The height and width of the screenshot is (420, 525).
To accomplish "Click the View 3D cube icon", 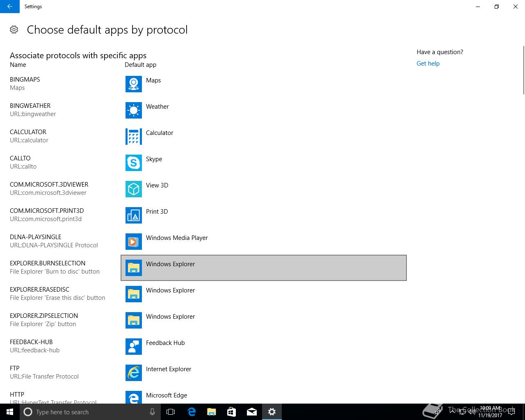I will pyautogui.click(x=134, y=189).
